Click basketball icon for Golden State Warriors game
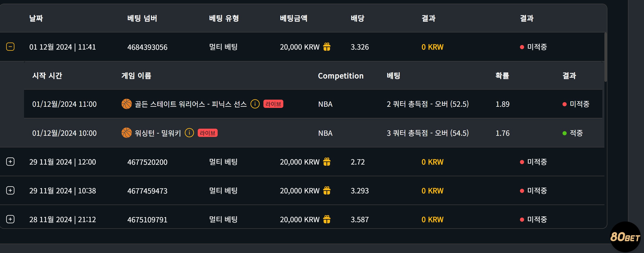The width and height of the screenshot is (644, 253). point(127,104)
